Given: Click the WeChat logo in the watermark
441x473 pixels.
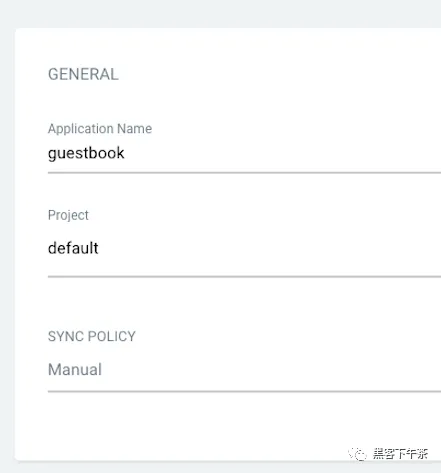Looking at the screenshot, I should 358,454.
